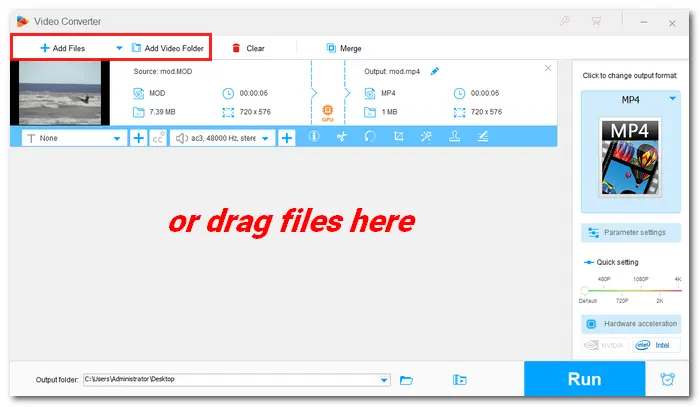Add subtitle with the plus button
The width and height of the screenshot is (700, 407).
tap(138, 138)
